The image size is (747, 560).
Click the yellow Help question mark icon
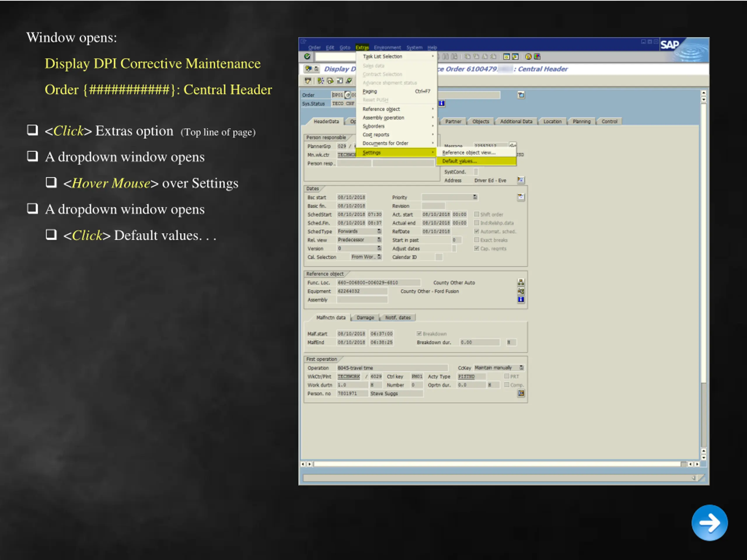click(x=528, y=56)
